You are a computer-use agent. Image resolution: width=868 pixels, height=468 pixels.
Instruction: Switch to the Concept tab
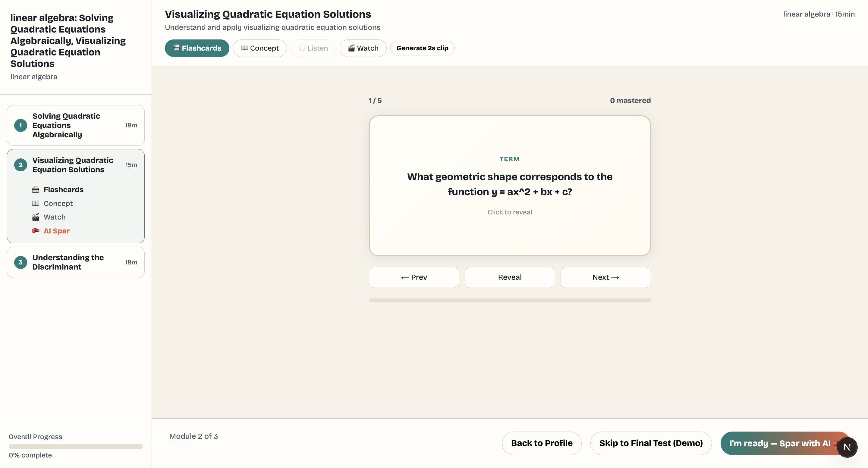pos(260,48)
